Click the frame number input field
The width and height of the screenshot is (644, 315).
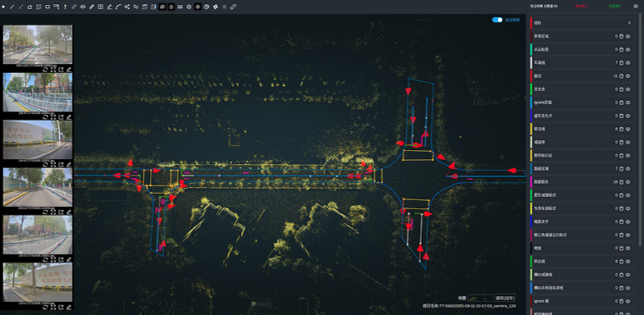[x=481, y=298]
